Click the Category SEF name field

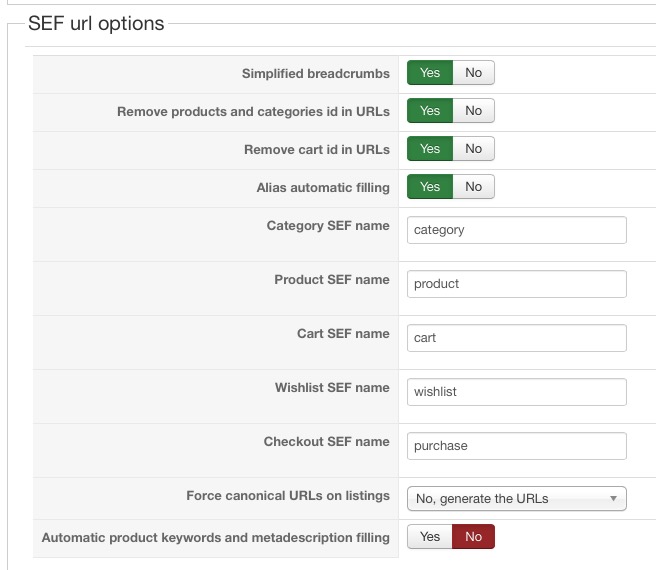pos(516,230)
